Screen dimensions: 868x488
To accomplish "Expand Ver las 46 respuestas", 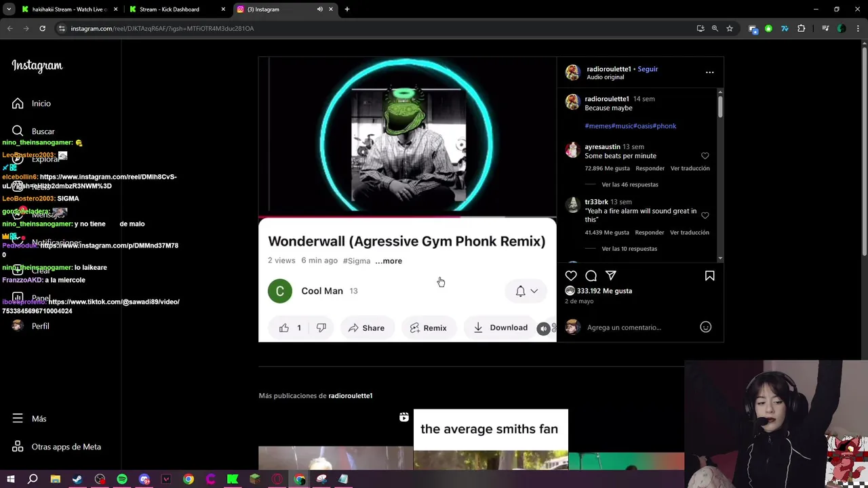I will [x=630, y=184].
